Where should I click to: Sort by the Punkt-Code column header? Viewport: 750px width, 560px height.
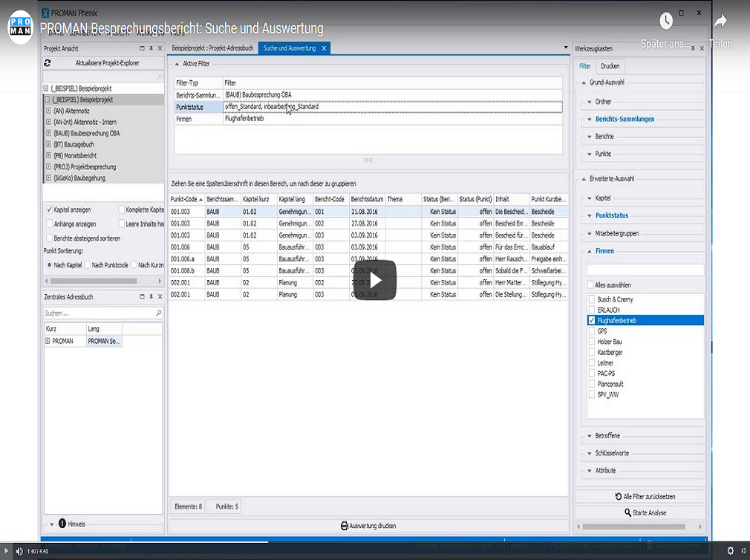[x=186, y=199]
